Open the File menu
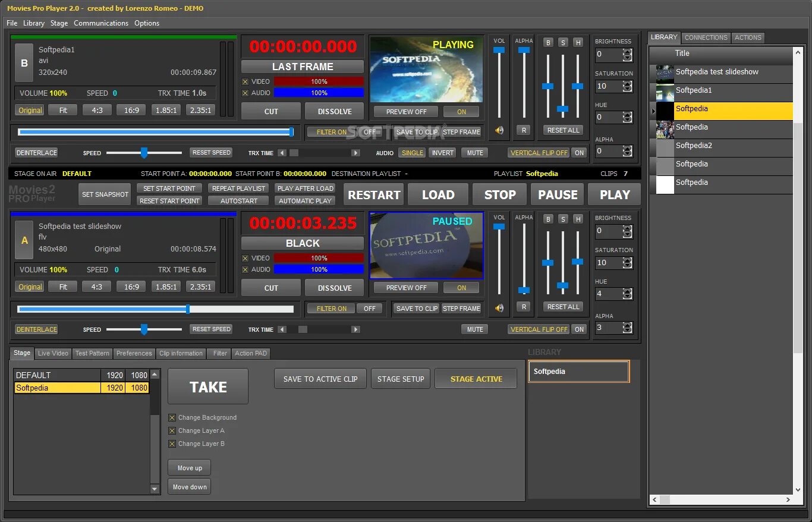Image resolution: width=812 pixels, height=522 pixels. pos(12,23)
